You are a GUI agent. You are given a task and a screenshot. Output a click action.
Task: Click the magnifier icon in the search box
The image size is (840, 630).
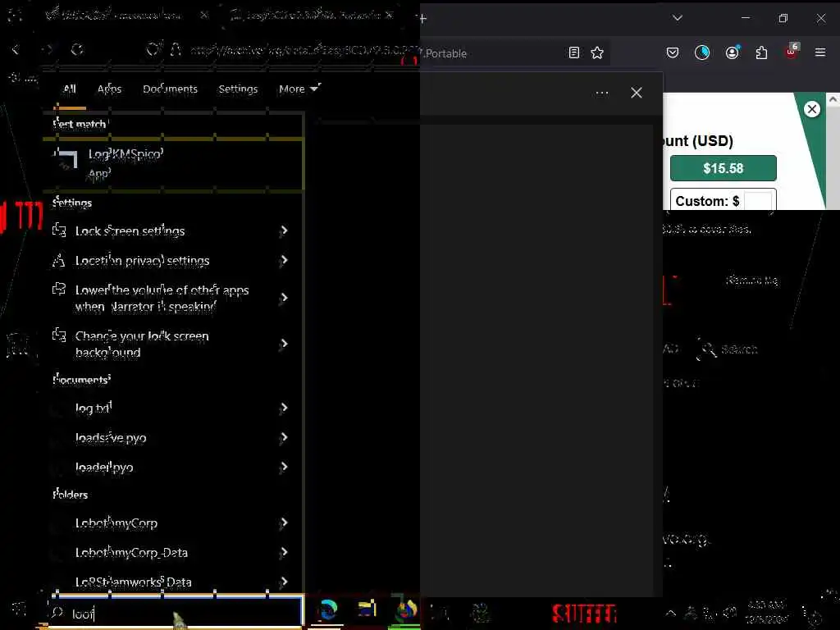pos(57,612)
